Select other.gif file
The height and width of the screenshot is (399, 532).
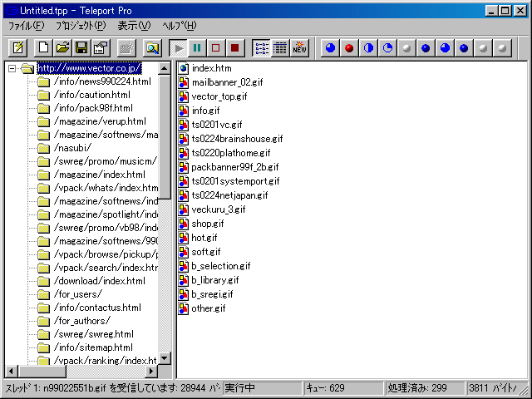(x=209, y=308)
